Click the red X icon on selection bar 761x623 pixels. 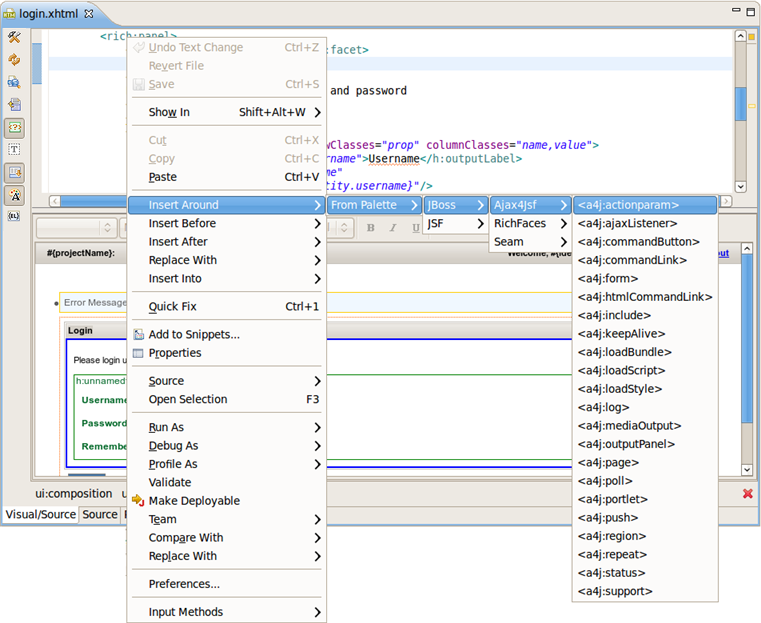pos(747,494)
